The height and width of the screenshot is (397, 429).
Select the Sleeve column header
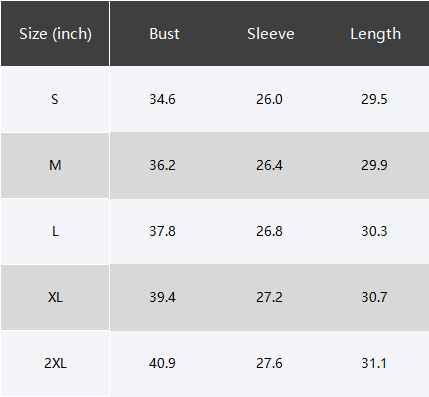271,34
